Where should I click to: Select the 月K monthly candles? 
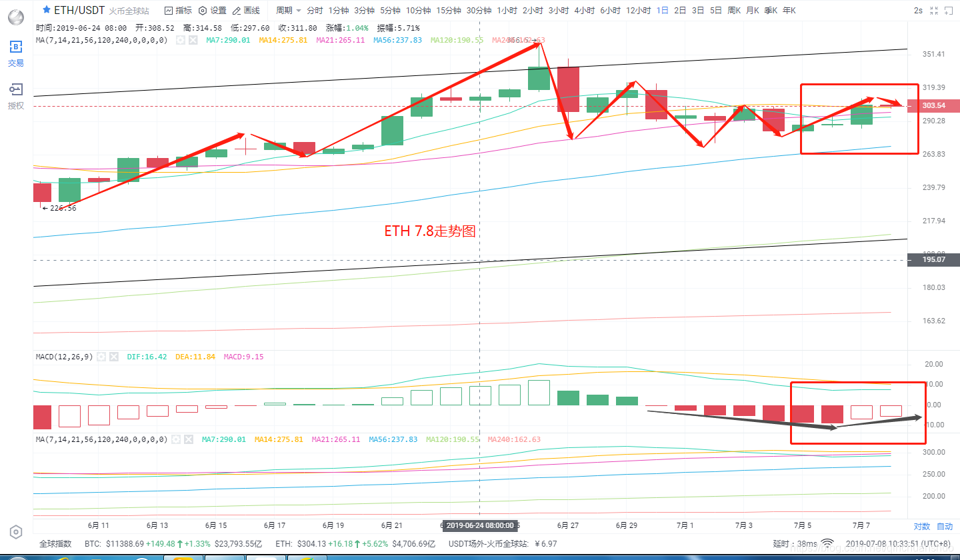click(752, 11)
